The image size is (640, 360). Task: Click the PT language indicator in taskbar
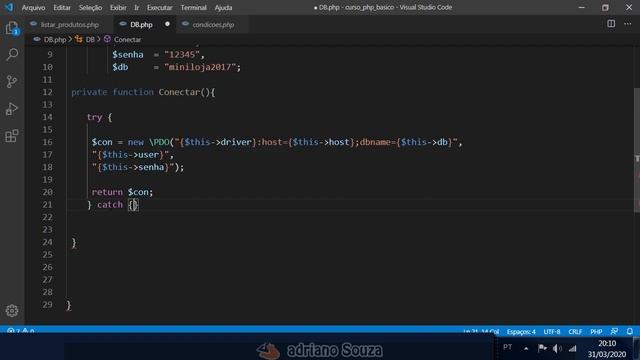pyautogui.click(x=507, y=347)
